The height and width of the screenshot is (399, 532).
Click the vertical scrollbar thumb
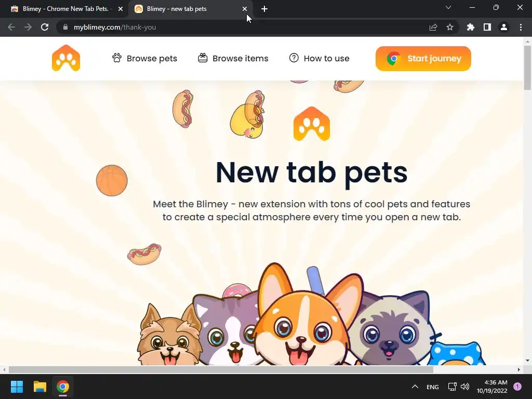pos(527,68)
